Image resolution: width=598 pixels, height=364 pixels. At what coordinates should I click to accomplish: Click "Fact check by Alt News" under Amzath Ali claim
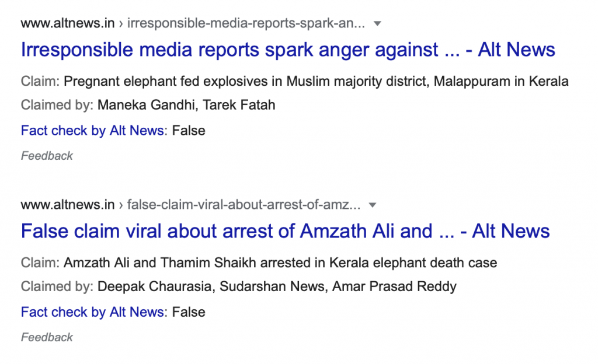92,312
